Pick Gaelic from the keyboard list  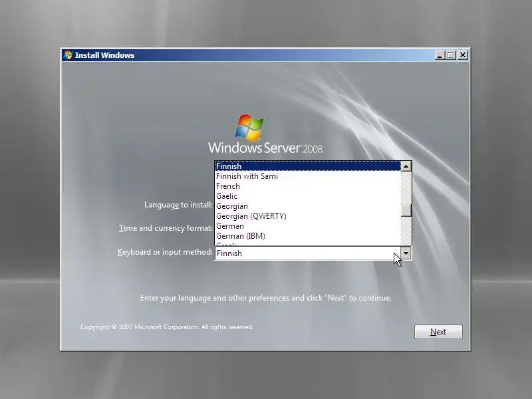pos(307,196)
